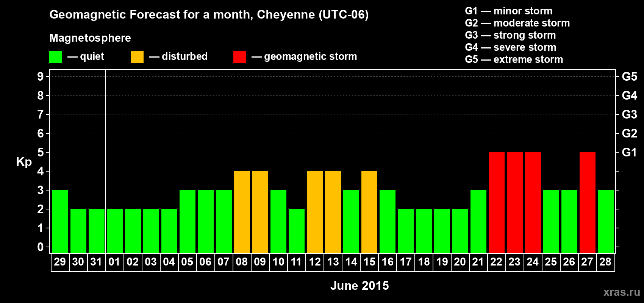Click the green bar for June 11
Image resolution: width=644 pixels, height=303 pixels.
click(296, 231)
